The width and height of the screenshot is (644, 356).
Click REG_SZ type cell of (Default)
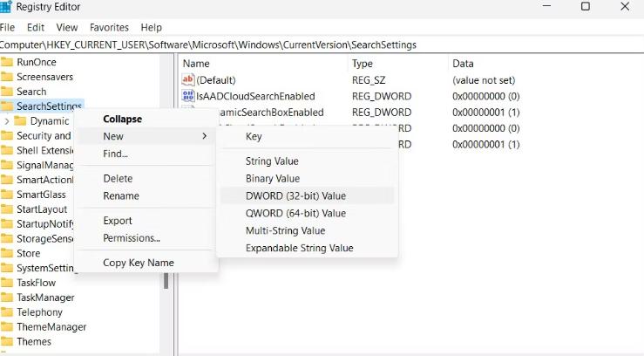tap(369, 80)
